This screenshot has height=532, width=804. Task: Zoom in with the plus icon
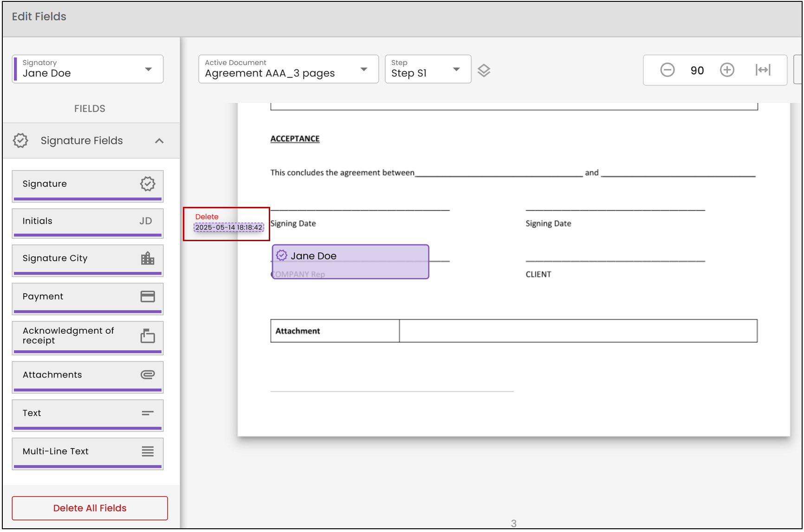727,70
